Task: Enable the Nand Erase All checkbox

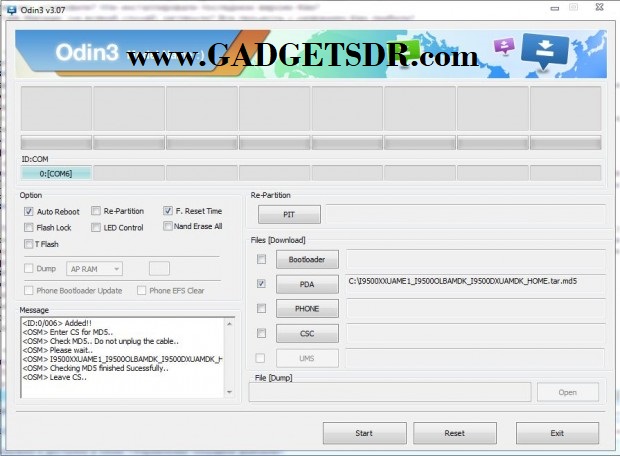Action: tap(168, 226)
